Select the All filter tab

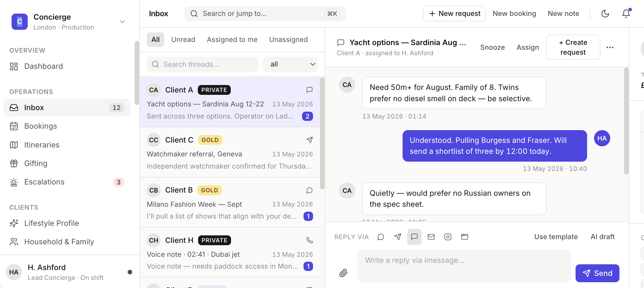click(x=155, y=40)
